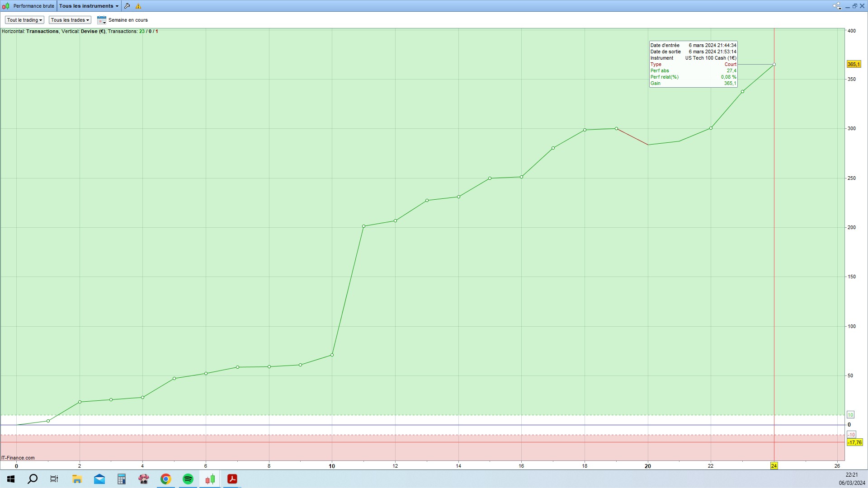This screenshot has width=868, height=488.
Task: Open Calculator from the taskbar
Action: pos(122,479)
